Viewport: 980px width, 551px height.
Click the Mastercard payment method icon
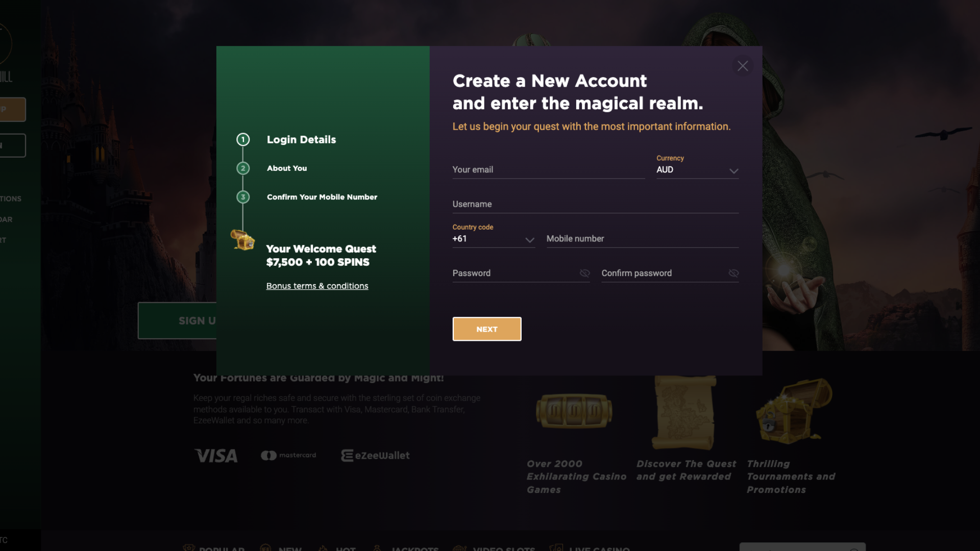(x=289, y=456)
